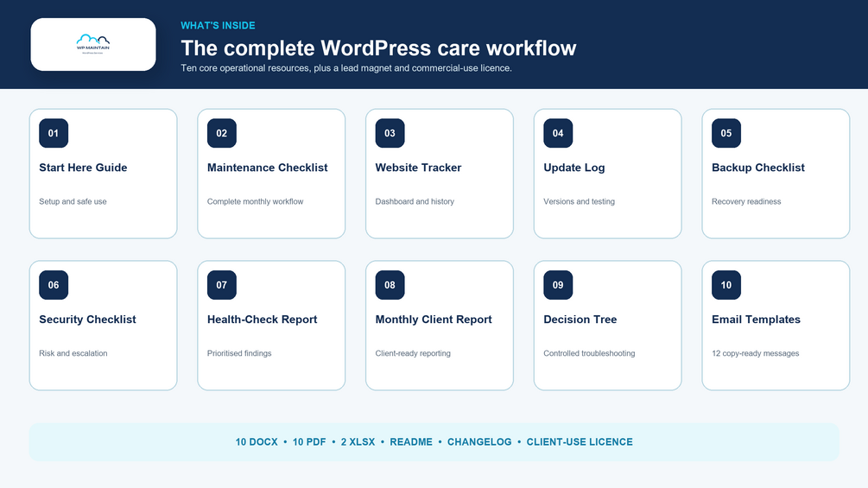Viewport: 868px width, 488px height.
Task: Click the 02 number badge
Action: coord(222,133)
